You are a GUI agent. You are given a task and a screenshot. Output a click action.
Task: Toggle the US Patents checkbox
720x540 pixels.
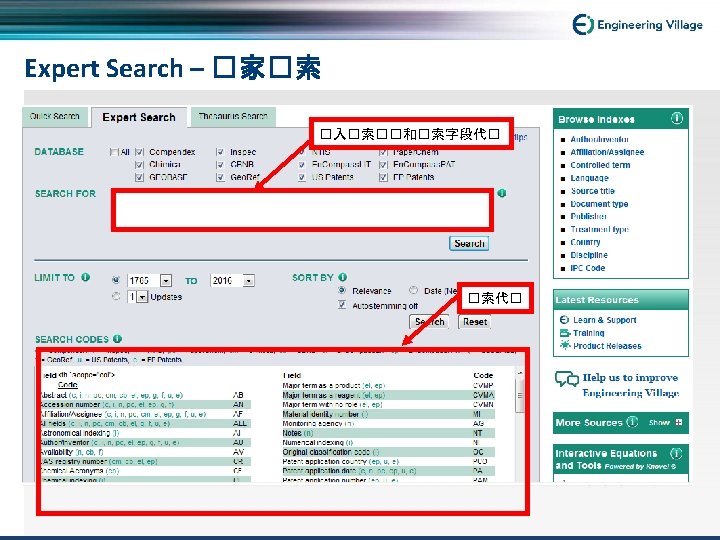(302, 177)
